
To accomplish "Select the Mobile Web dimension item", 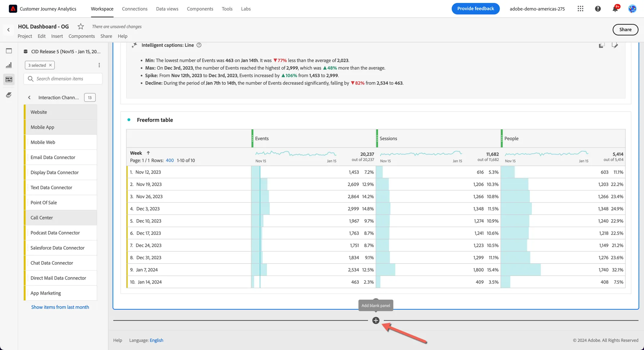I will [x=60, y=142].
